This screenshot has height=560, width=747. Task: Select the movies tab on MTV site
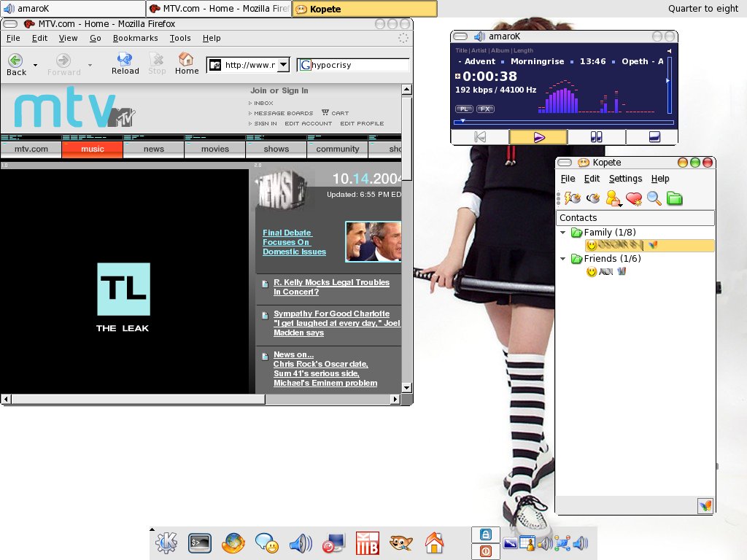(215, 149)
